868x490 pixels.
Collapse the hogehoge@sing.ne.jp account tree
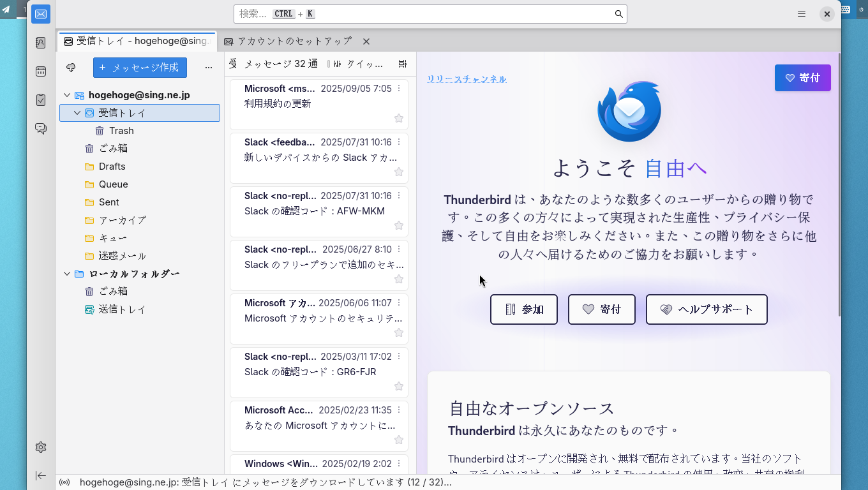pos(67,95)
